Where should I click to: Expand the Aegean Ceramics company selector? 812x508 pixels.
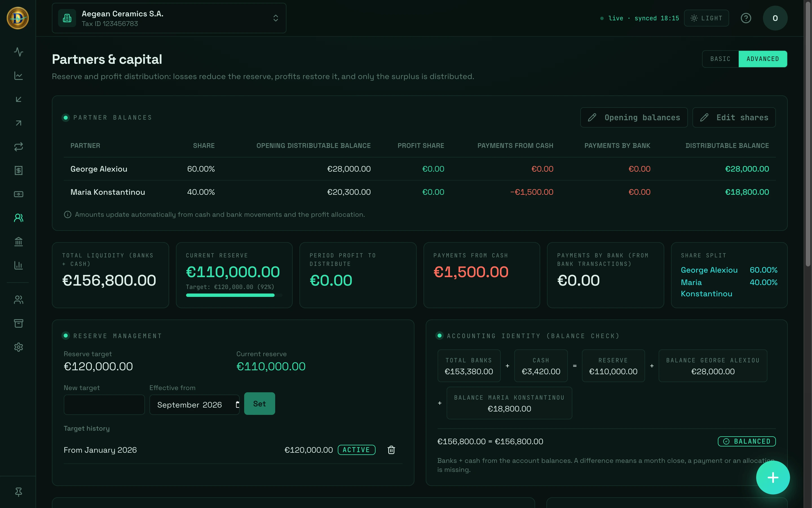(169, 18)
